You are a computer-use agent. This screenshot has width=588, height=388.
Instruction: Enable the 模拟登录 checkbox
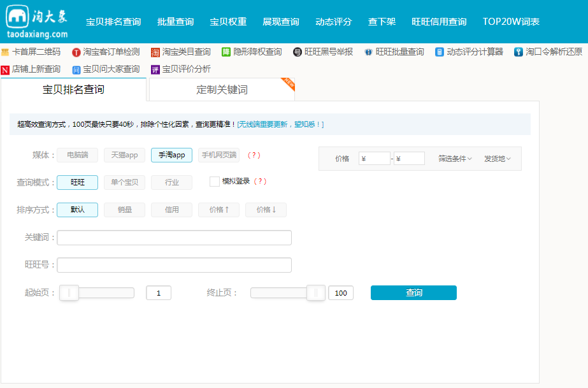click(215, 182)
